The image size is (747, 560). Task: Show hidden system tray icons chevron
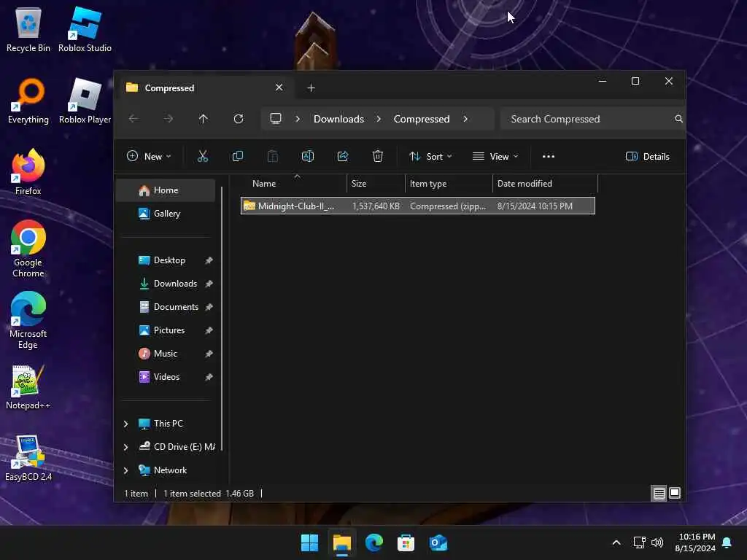616,542
